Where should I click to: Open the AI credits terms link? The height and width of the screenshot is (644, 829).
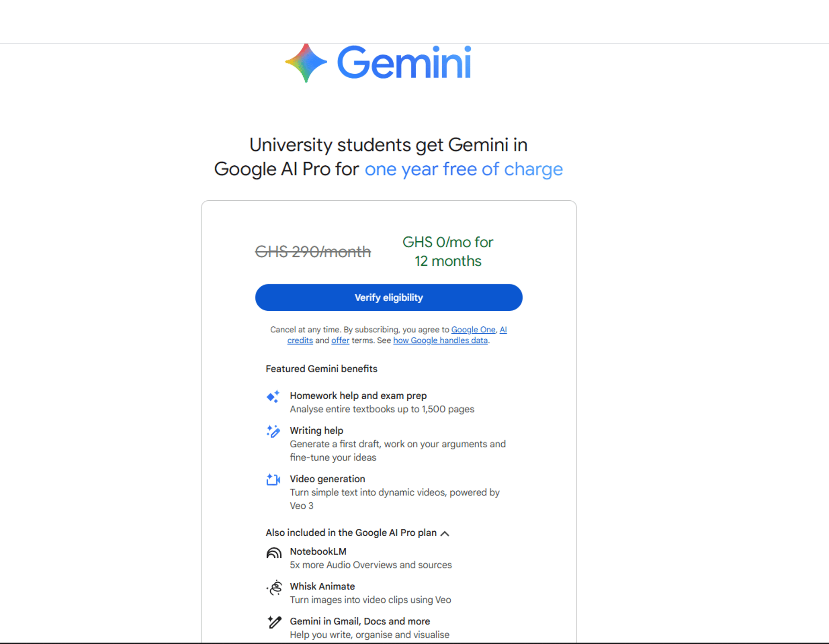(x=300, y=341)
